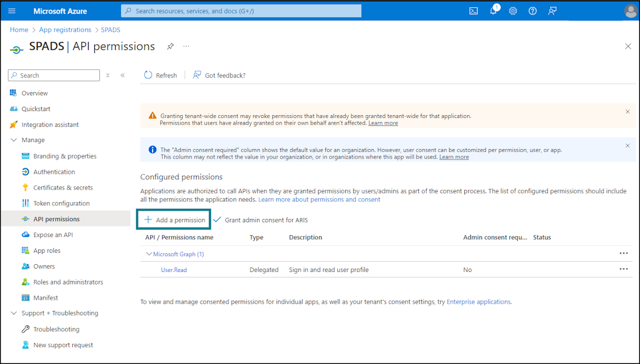The width and height of the screenshot is (640, 364).
Task: Click the feedback icon in top bar
Action: (x=552, y=11)
